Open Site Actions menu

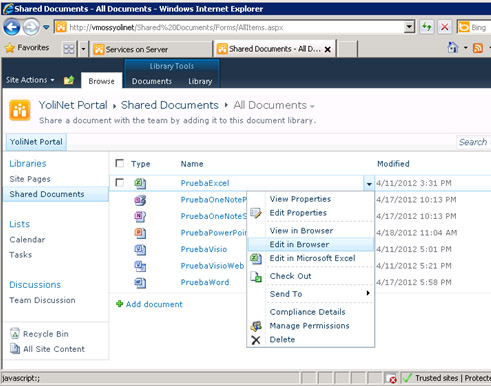click(30, 80)
